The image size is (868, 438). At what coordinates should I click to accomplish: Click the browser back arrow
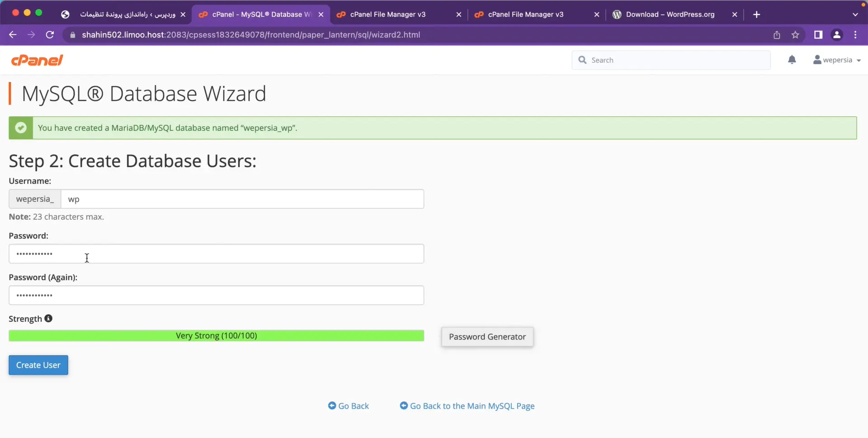pos(13,35)
